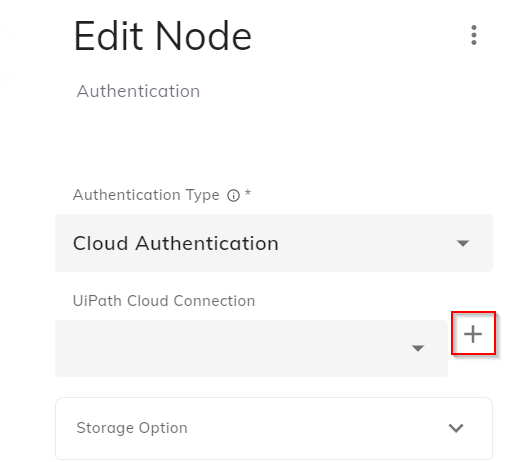Open the empty UiPath Cloud Connection select field
Image resolution: width=532 pixels, height=462 pixels.
tap(251, 348)
